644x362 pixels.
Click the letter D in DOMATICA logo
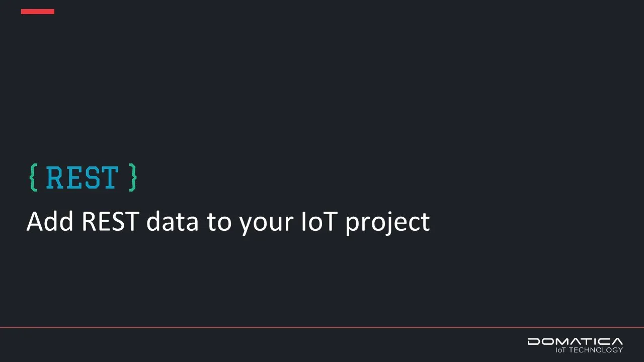click(x=533, y=342)
